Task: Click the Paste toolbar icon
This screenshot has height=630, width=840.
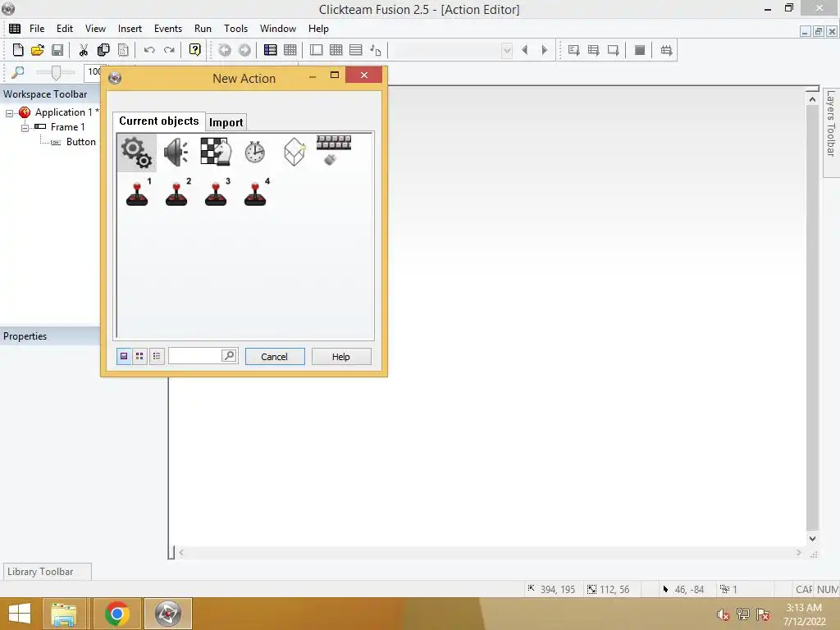Action: (x=123, y=50)
